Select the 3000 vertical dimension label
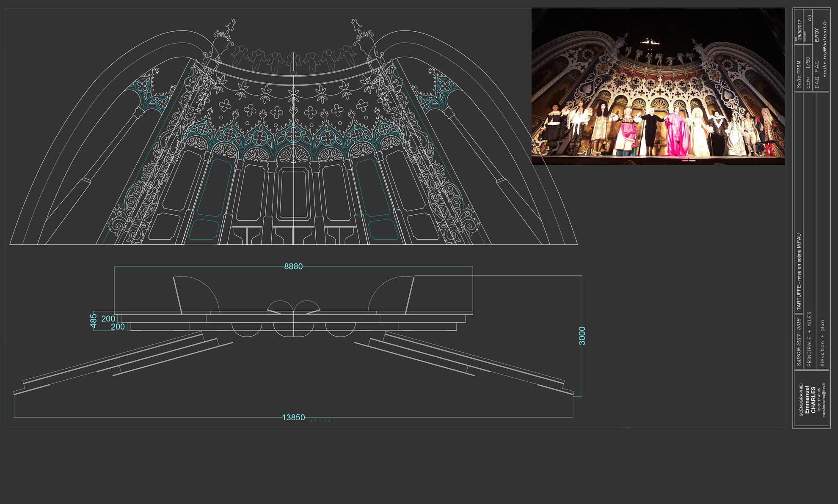 [582, 336]
